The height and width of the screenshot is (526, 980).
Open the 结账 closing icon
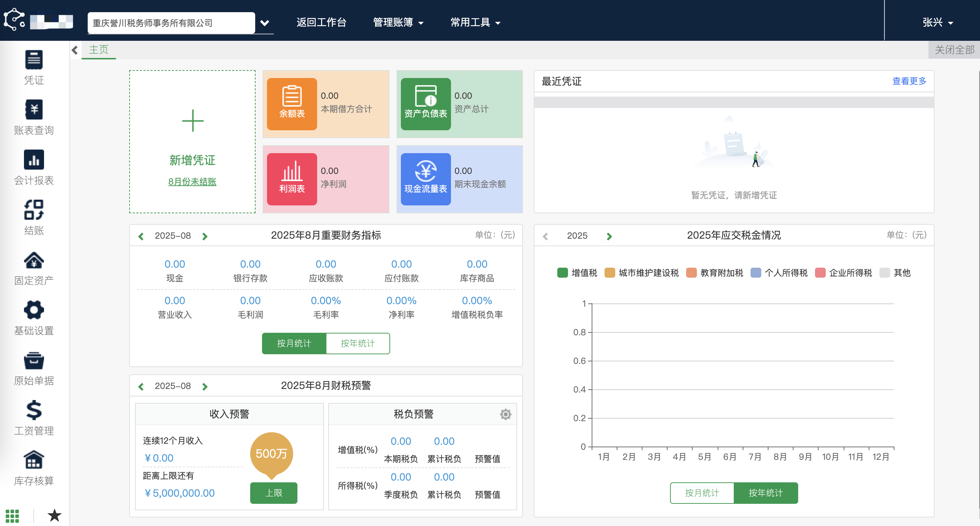pyautogui.click(x=34, y=210)
